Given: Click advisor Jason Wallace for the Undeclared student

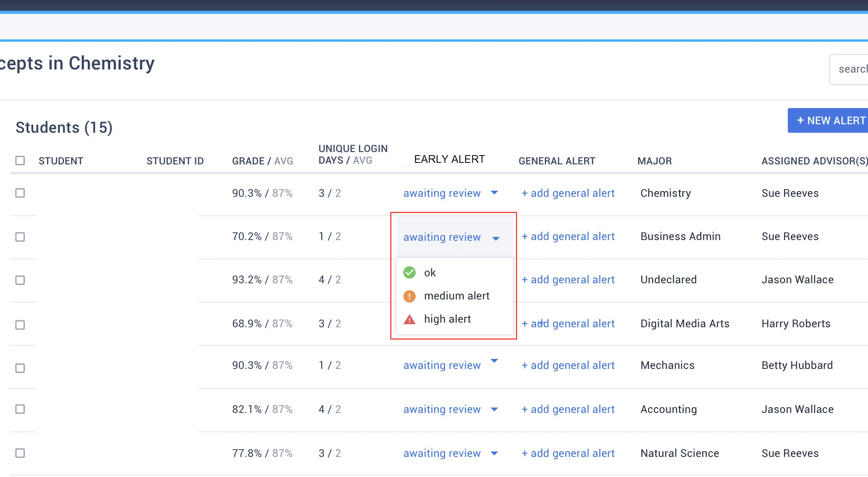Looking at the screenshot, I should [x=797, y=279].
